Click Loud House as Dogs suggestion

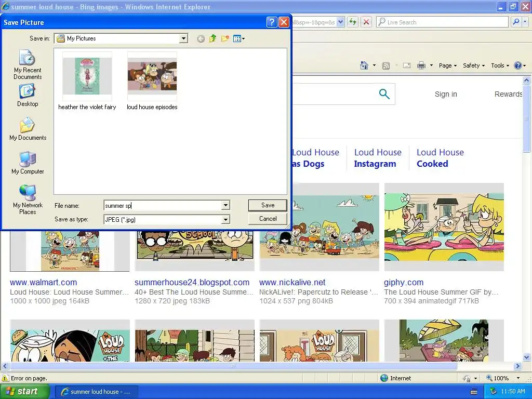click(x=316, y=158)
